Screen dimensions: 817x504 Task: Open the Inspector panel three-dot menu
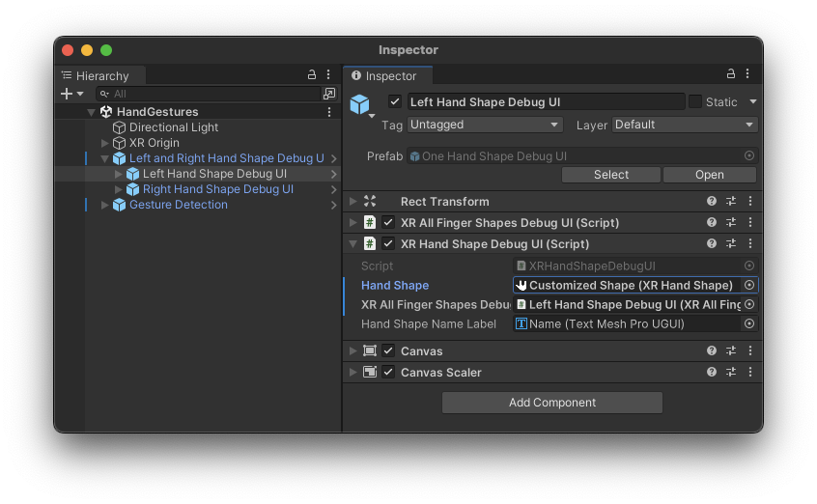click(748, 74)
